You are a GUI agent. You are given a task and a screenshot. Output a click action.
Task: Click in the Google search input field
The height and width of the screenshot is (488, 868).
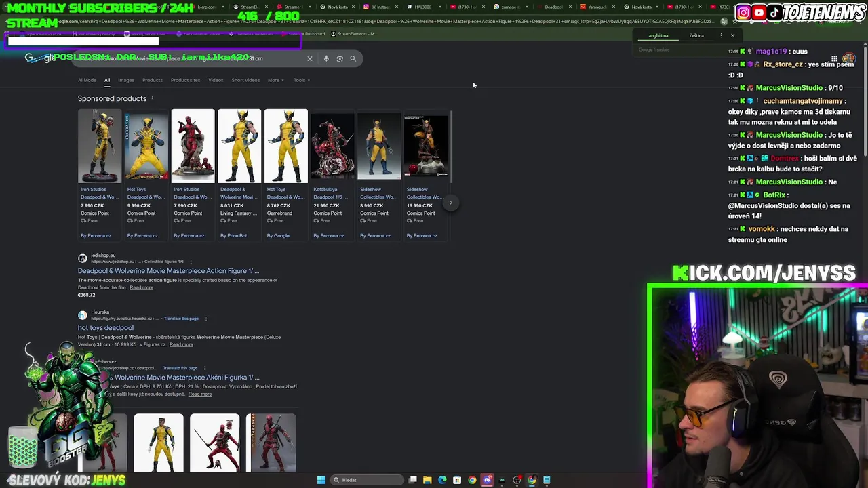[190, 58]
